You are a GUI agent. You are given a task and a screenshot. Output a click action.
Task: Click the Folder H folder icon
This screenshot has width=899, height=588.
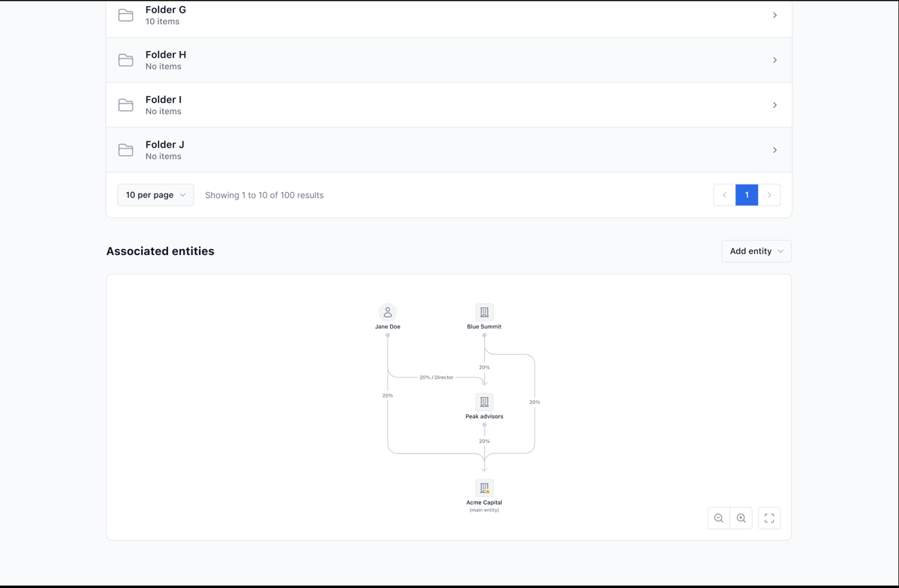[126, 60]
